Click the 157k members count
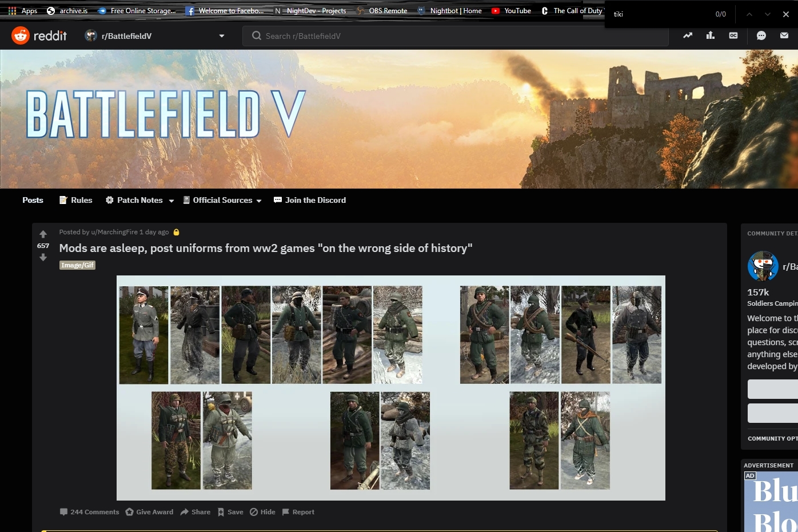 tap(758, 292)
